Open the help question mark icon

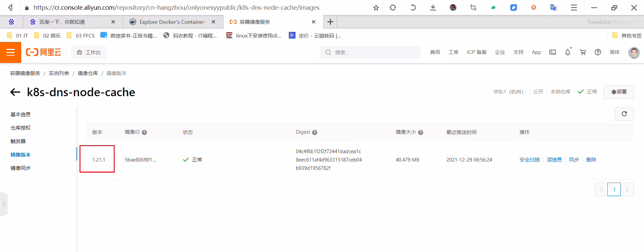click(598, 52)
